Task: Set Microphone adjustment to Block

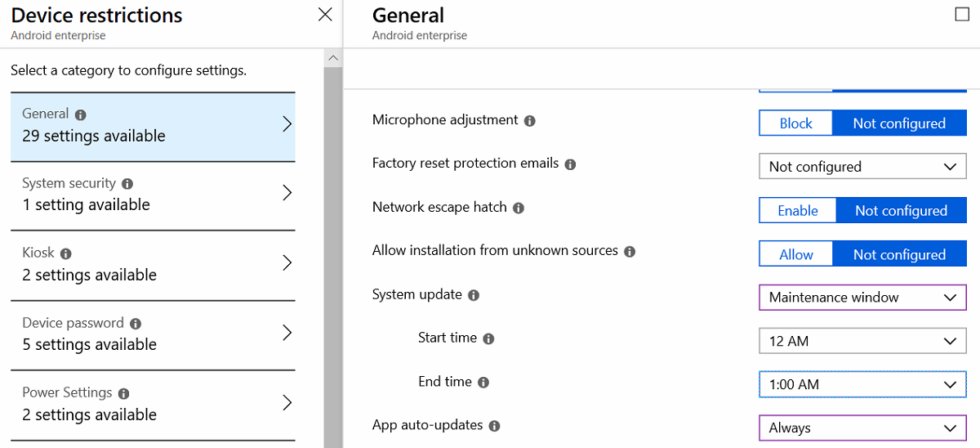Action: tap(795, 123)
